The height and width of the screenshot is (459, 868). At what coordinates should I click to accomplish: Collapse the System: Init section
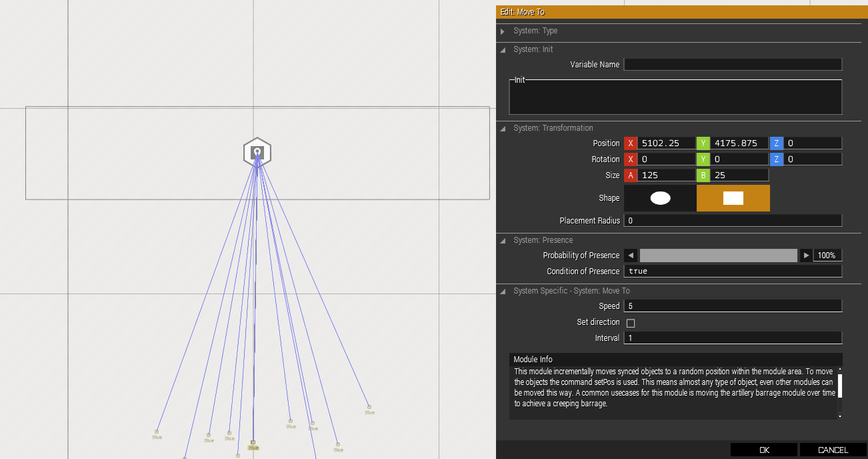pos(502,50)
